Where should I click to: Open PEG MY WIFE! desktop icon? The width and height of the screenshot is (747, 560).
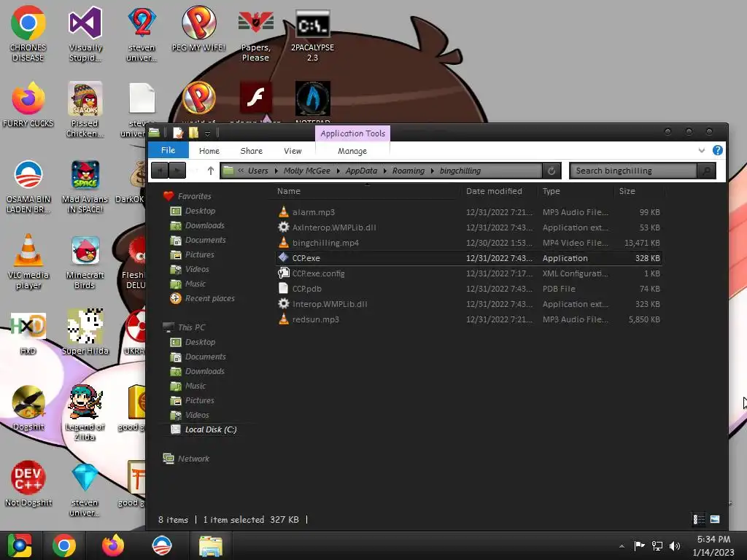[x=198, y=28]
